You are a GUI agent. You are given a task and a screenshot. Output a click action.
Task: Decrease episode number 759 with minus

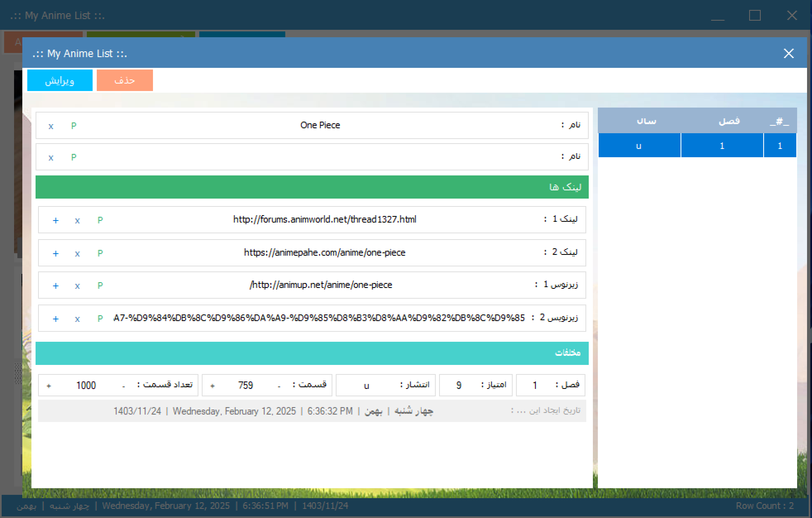[x=279, y=386]
